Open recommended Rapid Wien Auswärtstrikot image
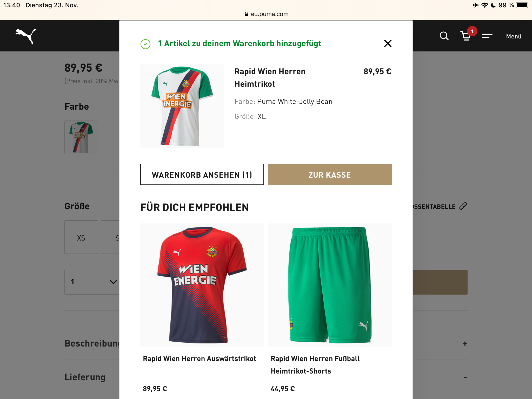The height and width of the screenshot is (399, 532). pyautogui.click(x=202, y=285)
